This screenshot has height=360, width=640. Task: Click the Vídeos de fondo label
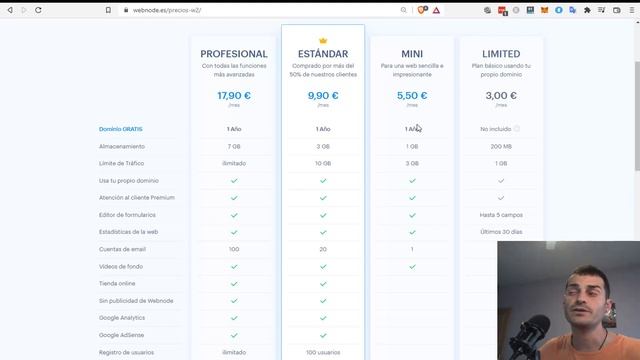click(121, 266)
